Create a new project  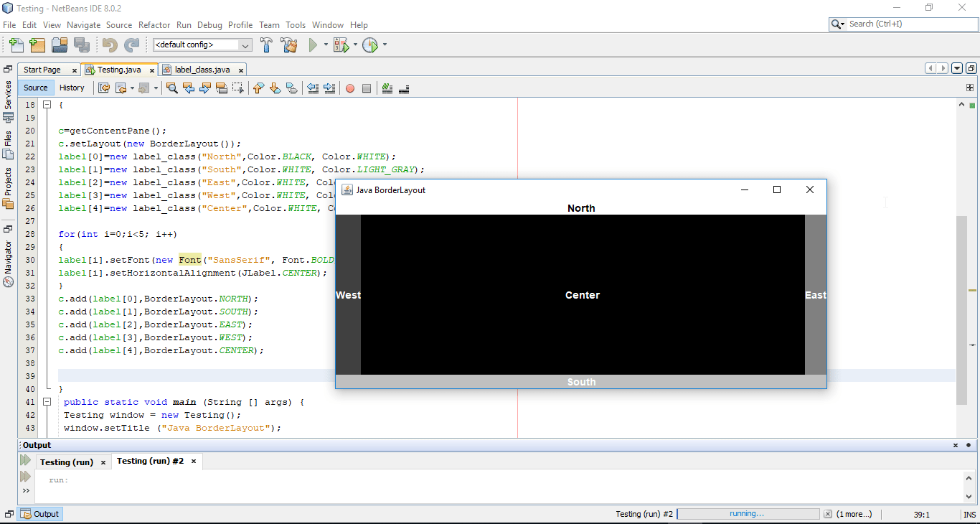[x=37, y=45]
